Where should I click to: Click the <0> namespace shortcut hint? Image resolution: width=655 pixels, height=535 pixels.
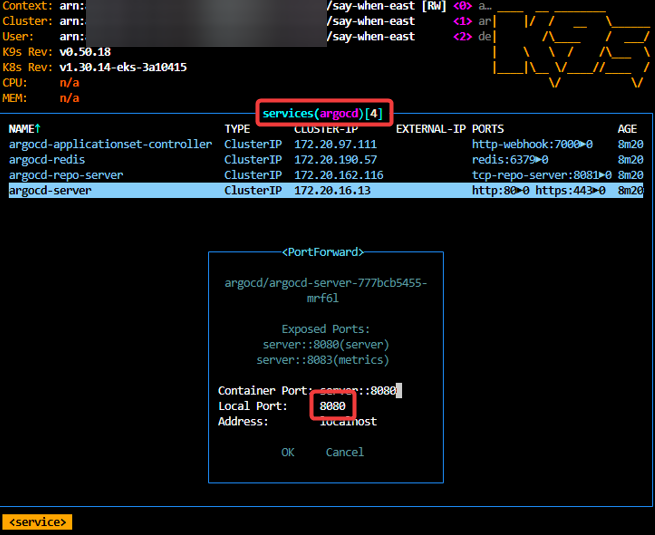coord(462,6)
